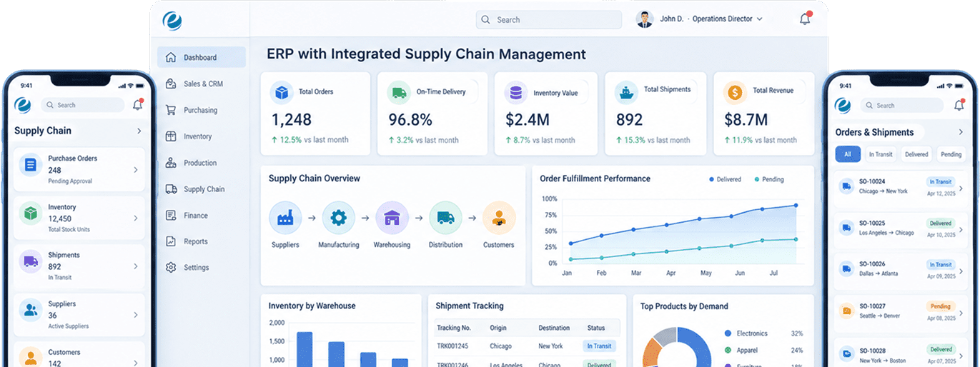Image resolution: width=980 pixels, height=367 pixels.
Task: Click left phone Shipments truck icon
Action: click(30, 261)
